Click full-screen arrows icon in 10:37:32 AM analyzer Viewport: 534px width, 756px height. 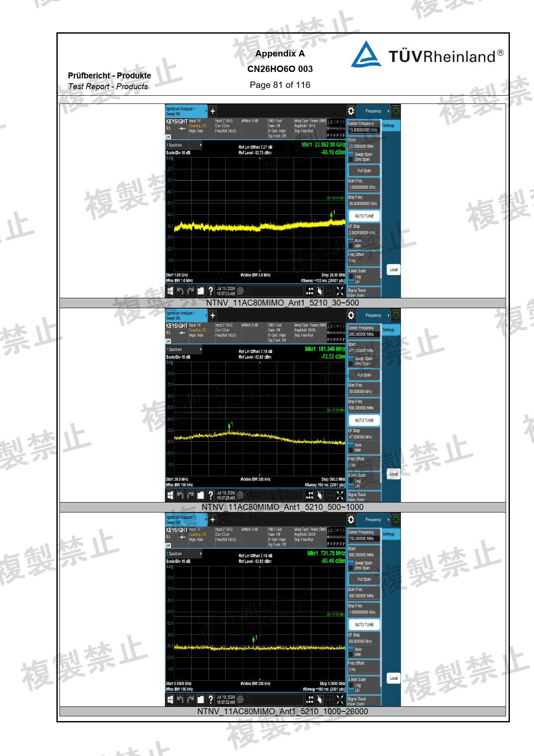(340, 700)
